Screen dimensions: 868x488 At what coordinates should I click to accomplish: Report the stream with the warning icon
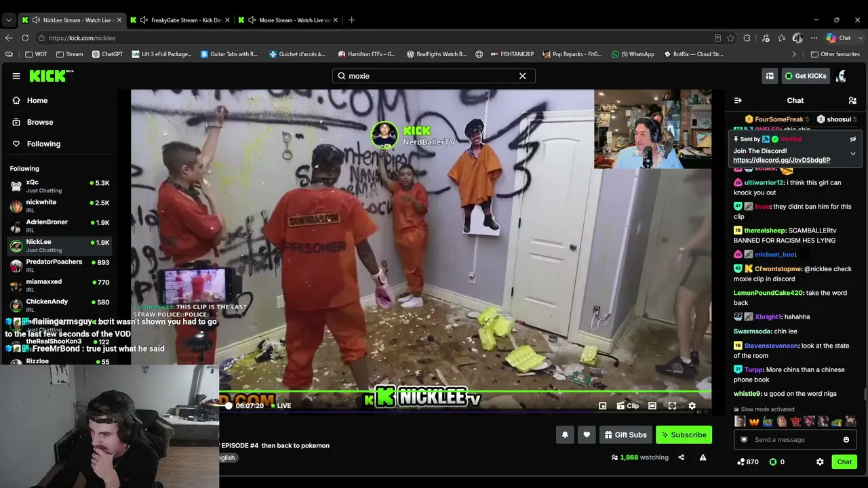(703, 457)
